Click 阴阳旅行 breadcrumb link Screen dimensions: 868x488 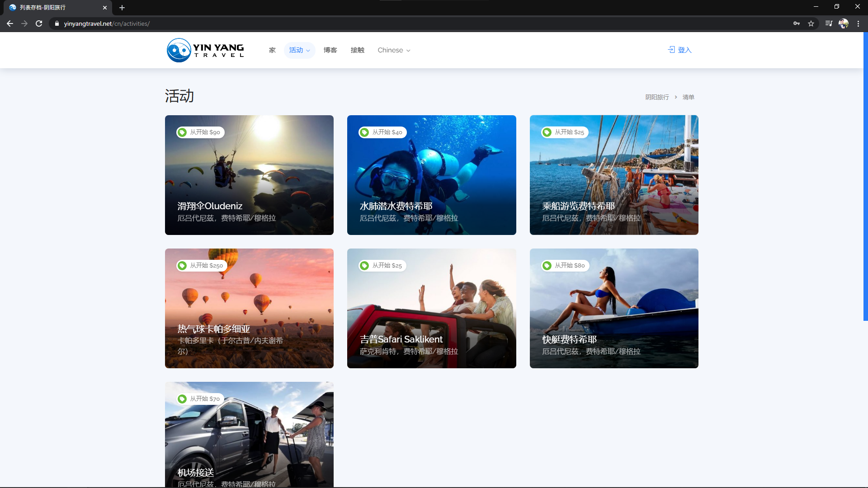pyautogui.click(x=657, y=97)
